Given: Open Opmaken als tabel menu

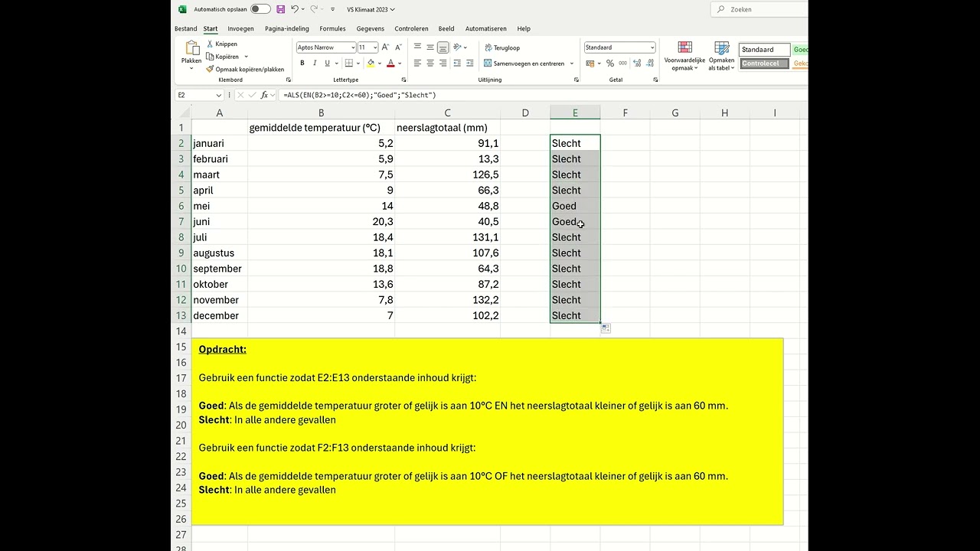Looking at the screenshot, I should [721, 57].
